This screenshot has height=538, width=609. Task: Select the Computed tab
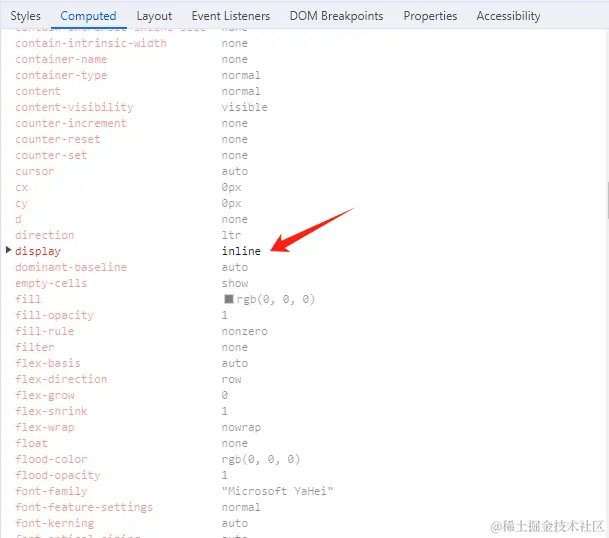coord(88,16)
